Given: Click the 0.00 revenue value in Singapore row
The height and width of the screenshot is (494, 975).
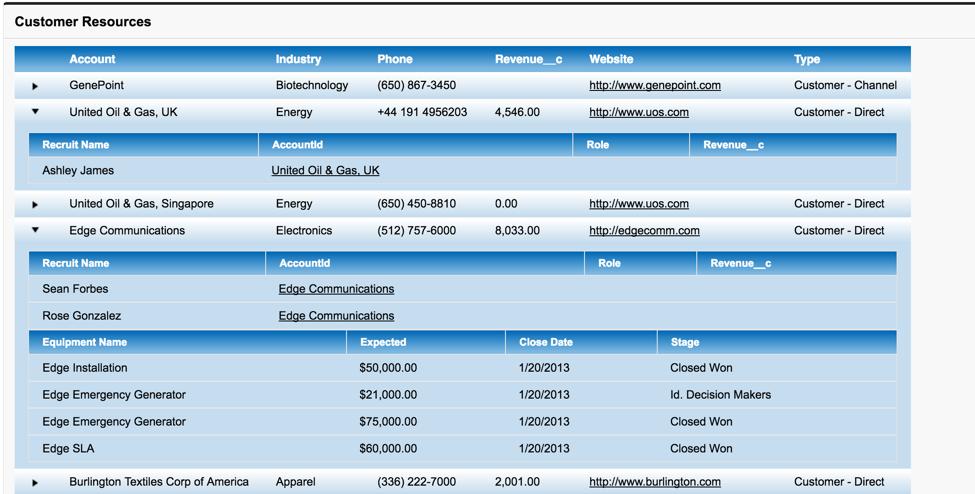Looking at the screenshot, I should [506, 203].
